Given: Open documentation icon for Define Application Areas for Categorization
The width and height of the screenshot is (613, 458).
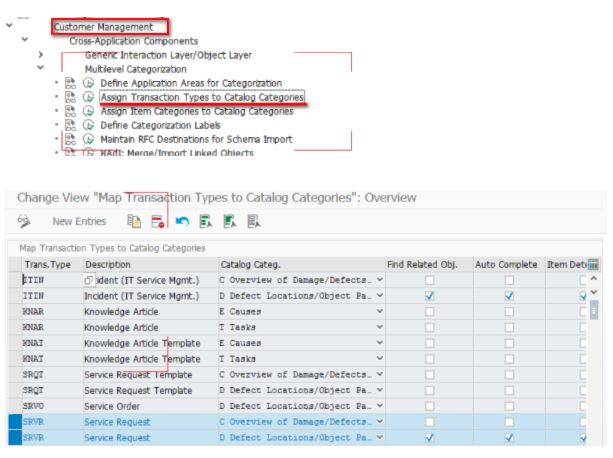Looking at the screenshot, I should (x=70, y=83).
